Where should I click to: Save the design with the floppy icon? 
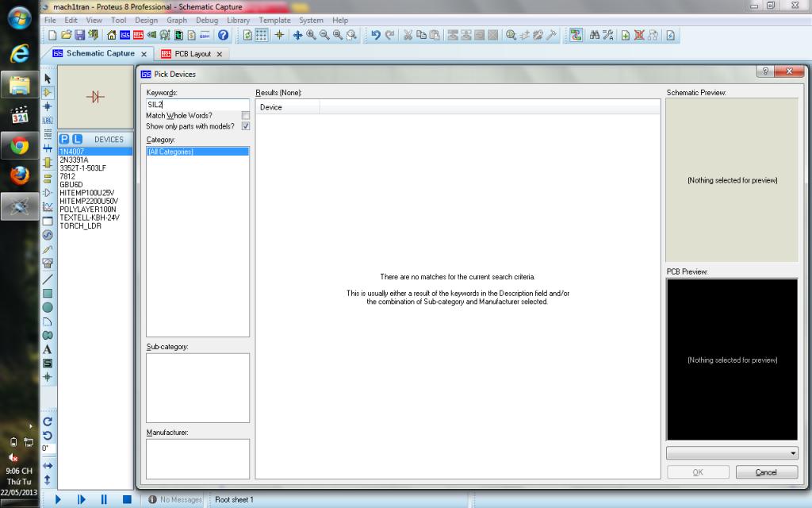[x=80, y=35]
